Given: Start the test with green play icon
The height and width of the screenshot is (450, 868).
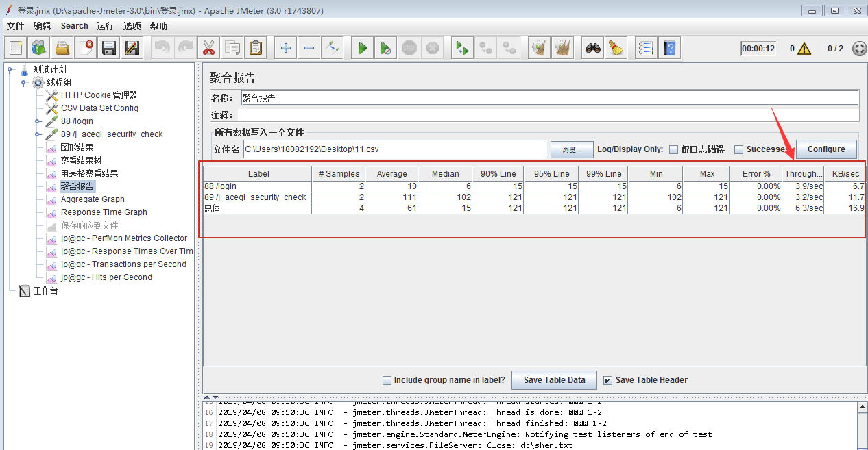Looking at the screenshot, I should point(363,48).
